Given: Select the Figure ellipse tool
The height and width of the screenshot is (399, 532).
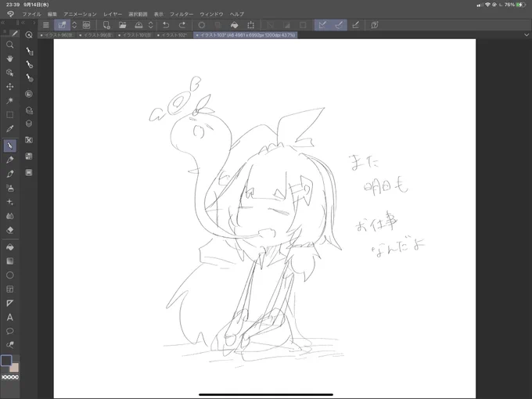Looking at the screenshot, I should coord(10,275).
